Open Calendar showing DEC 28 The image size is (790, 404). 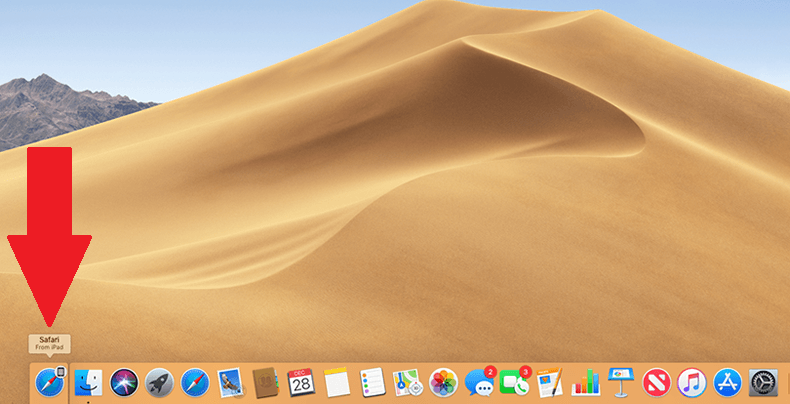[301, 383]
